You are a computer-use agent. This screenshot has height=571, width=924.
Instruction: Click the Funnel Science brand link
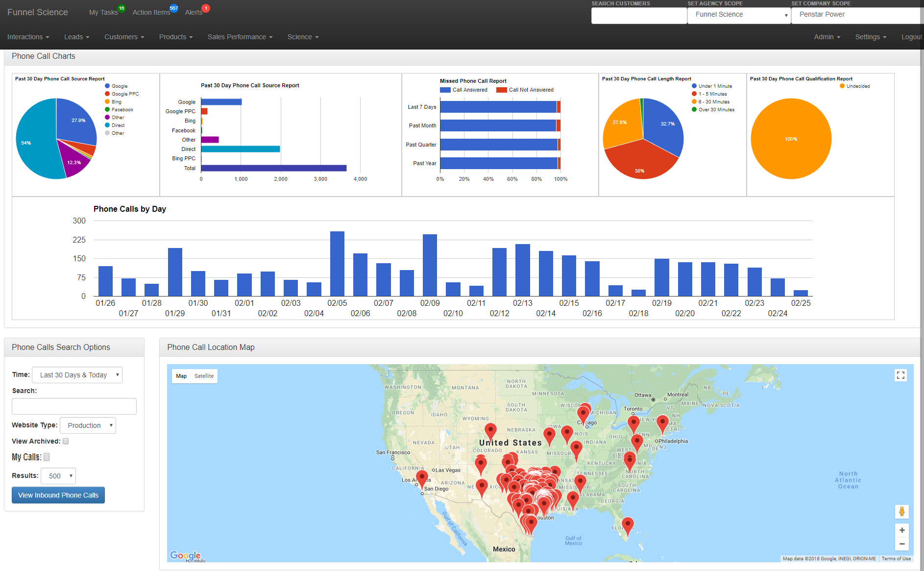[x=38, y=12]
